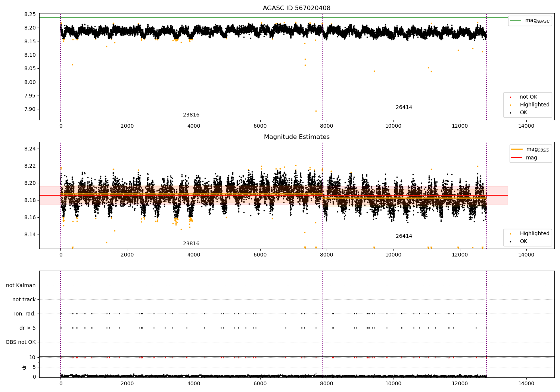Select the "not track" axis label
Screen dimensions: 560x392
[x=24, y=299]
